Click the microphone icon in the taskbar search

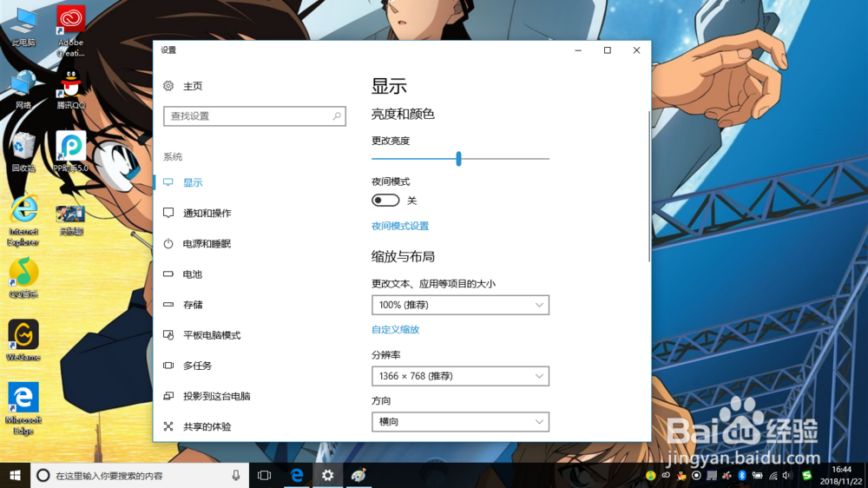(x=236, y=475)
